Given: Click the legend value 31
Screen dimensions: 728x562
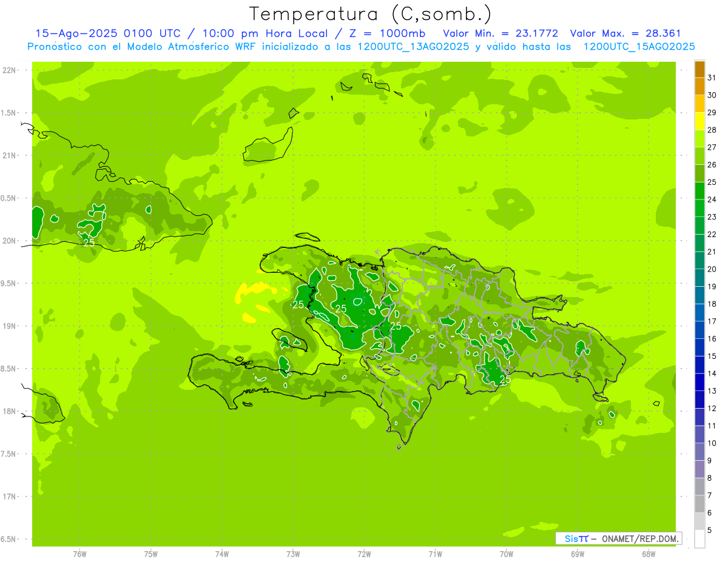Looking at the screenshot, I should tap(712, 78).
